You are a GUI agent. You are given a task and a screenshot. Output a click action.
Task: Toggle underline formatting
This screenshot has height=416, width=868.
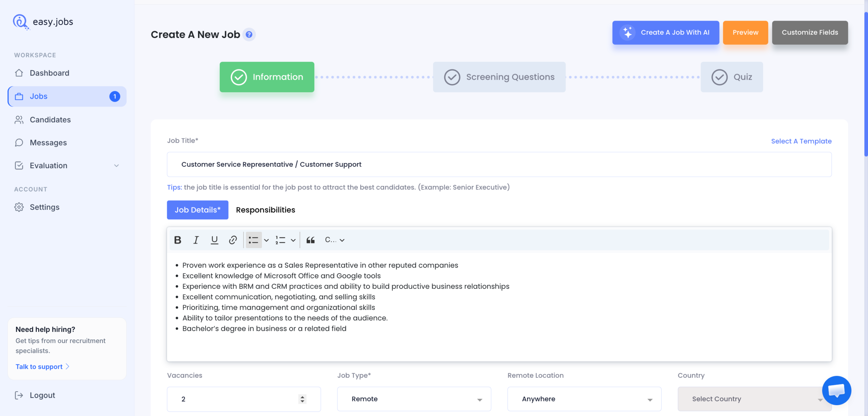(214, 240)
